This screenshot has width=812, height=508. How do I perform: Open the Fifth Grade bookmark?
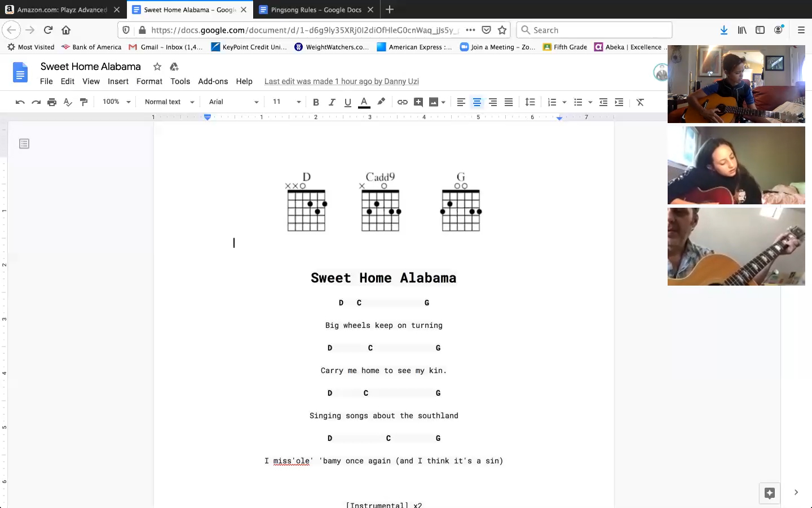pyautogui.click(x=565, y=47)
